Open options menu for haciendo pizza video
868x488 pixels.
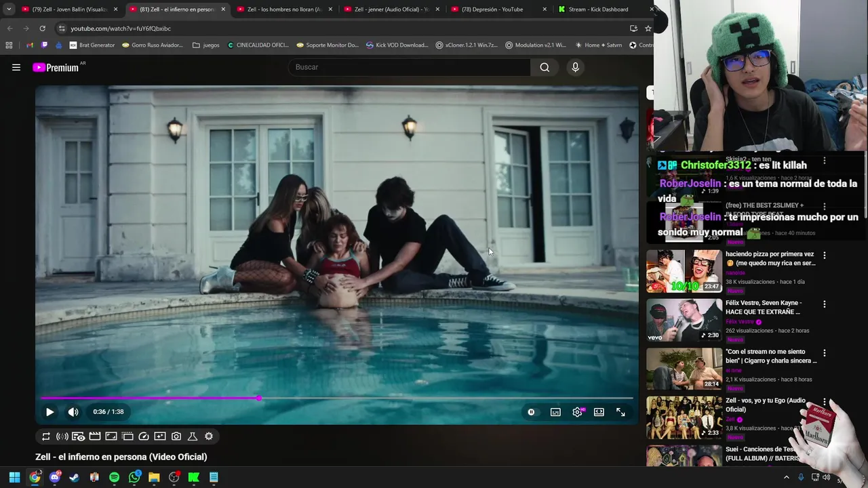click(x=825, y=256)
